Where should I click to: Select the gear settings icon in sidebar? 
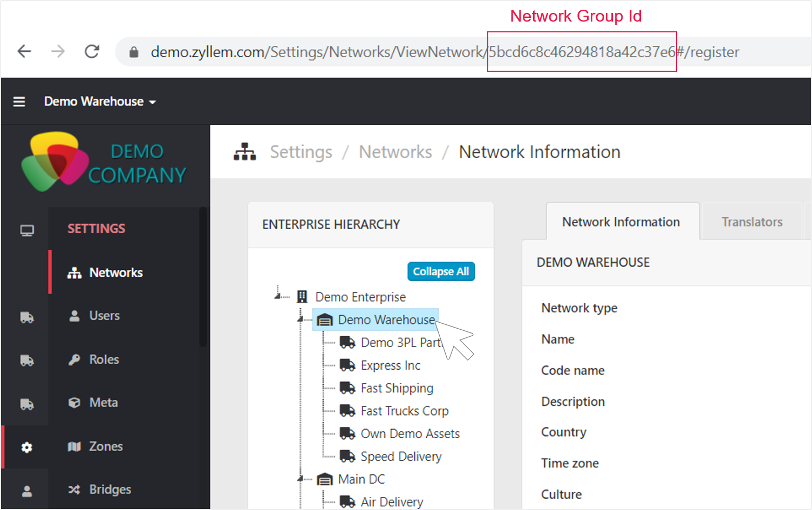(27, 447)
